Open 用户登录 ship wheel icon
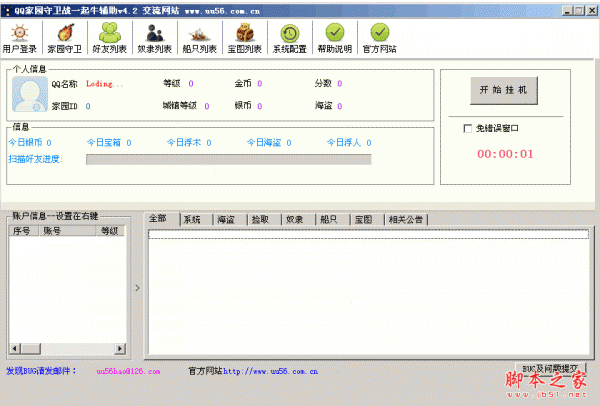Image resolution: width=600 pixels, height=406 pixels. coord(20,33)
